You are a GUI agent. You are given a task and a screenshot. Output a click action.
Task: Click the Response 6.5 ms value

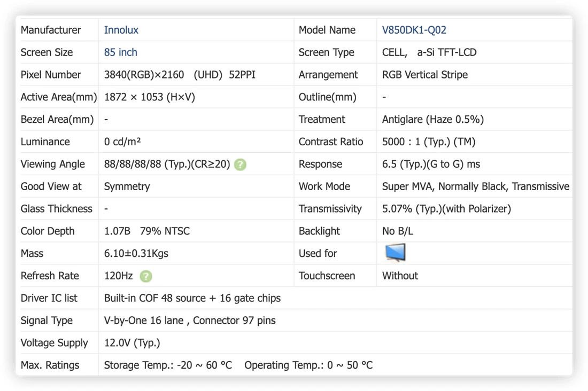point(431,164)
